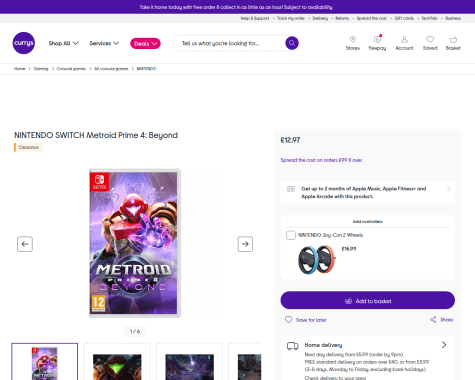Select the first box-art thumbnail
The width and height of the screenshot is (475, 380).
[x=45, y=362]
